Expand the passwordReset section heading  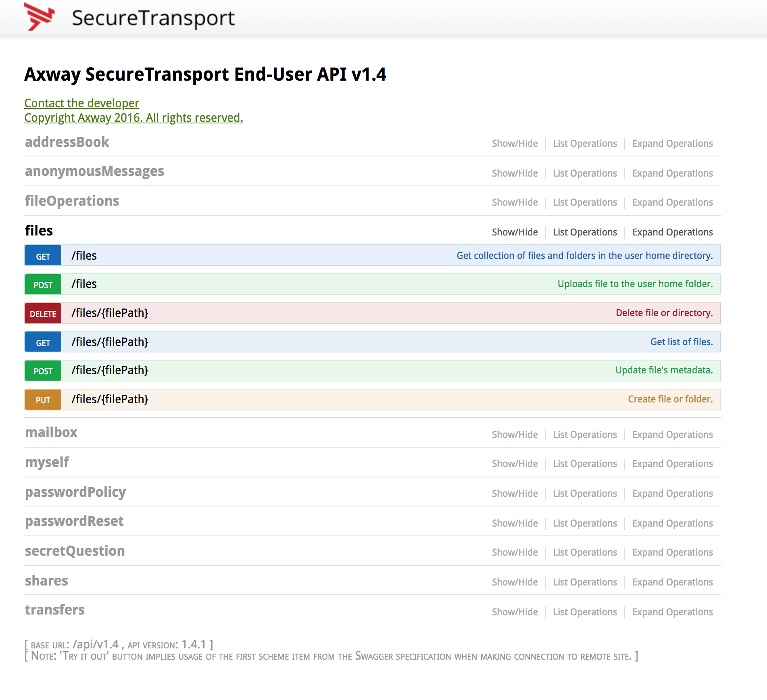(x=74, y=521)
